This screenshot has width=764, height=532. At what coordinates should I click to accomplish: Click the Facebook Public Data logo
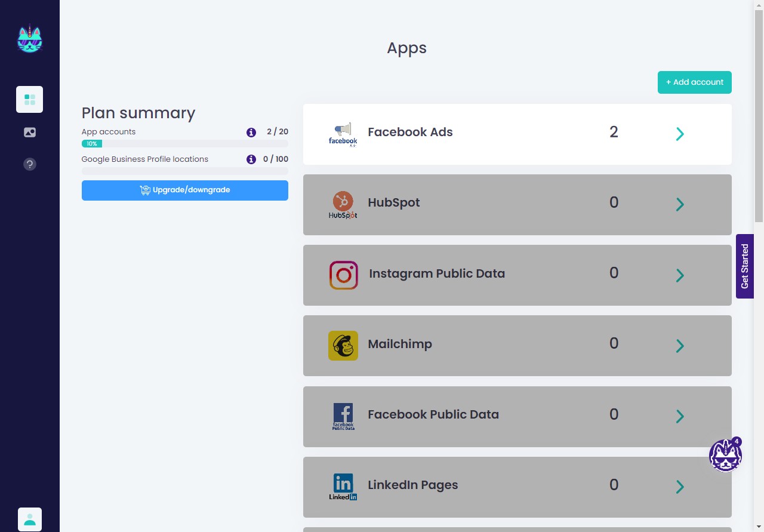click(343, 416)
